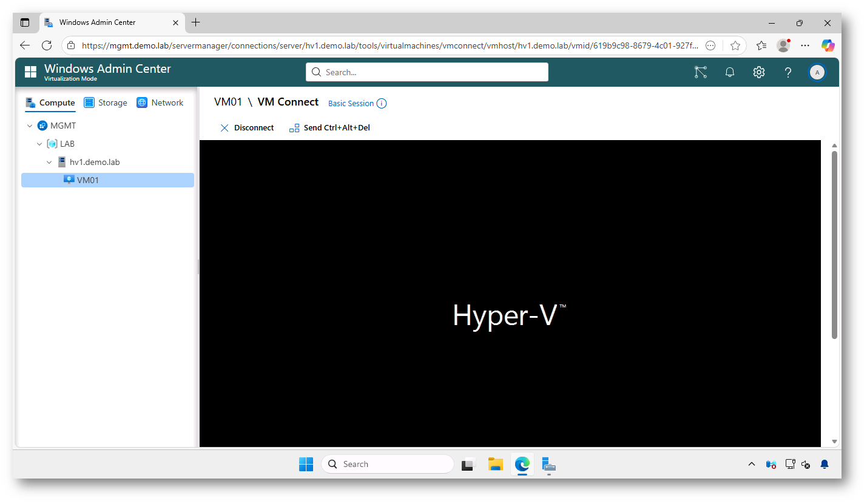The image size is (867, 504).
Task: Switch to the Storage tab
Action: pos(113,102)
